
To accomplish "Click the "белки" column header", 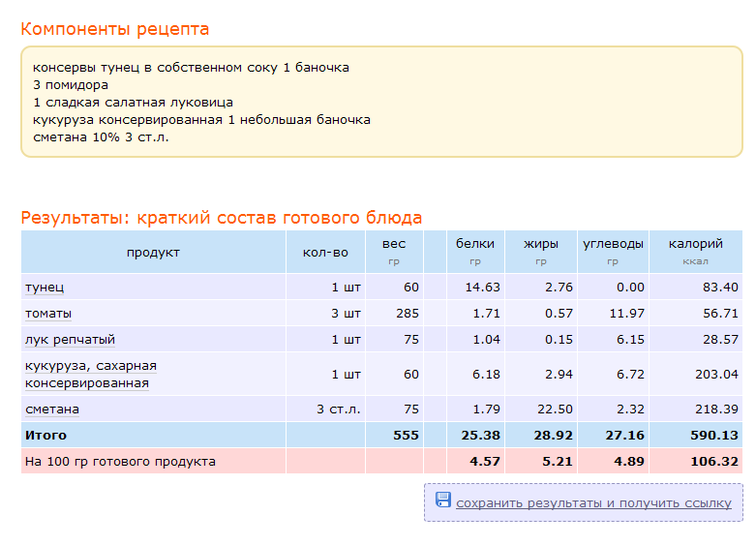I will pos(475,245).
